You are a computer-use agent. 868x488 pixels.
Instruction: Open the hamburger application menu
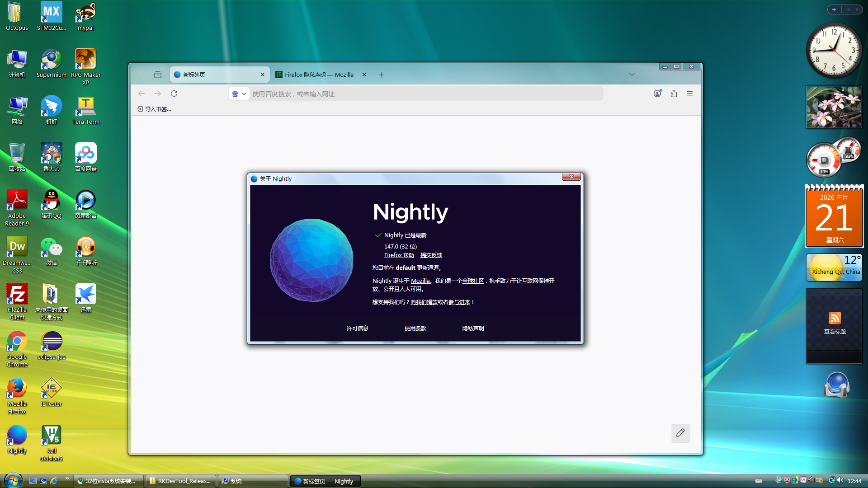pos(690,94)
